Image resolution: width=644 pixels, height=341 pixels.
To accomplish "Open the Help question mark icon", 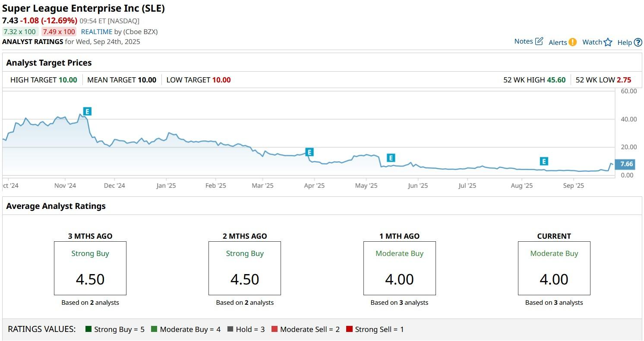I will [x=638, y=42].
